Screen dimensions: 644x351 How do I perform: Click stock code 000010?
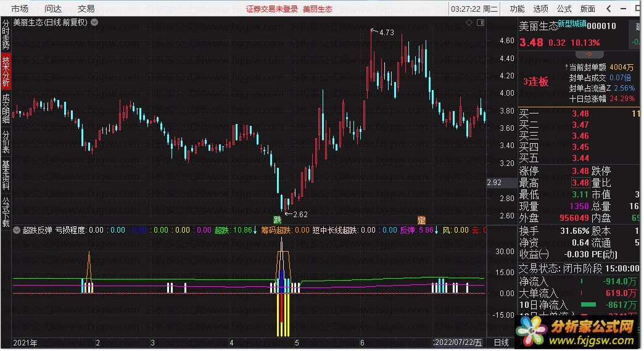pos(601,27)
